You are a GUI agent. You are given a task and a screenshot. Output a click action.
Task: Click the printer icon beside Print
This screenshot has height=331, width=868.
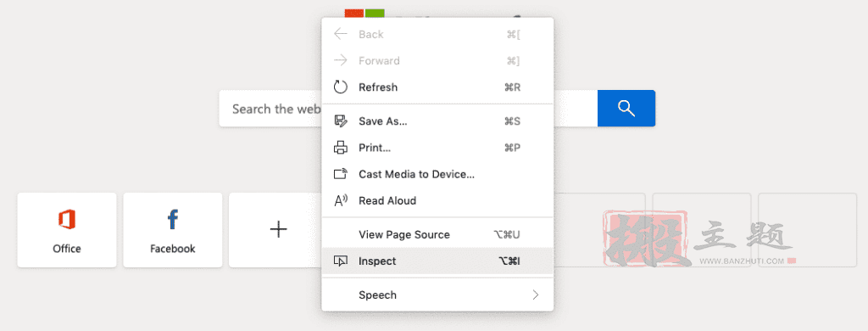(341, 148)
